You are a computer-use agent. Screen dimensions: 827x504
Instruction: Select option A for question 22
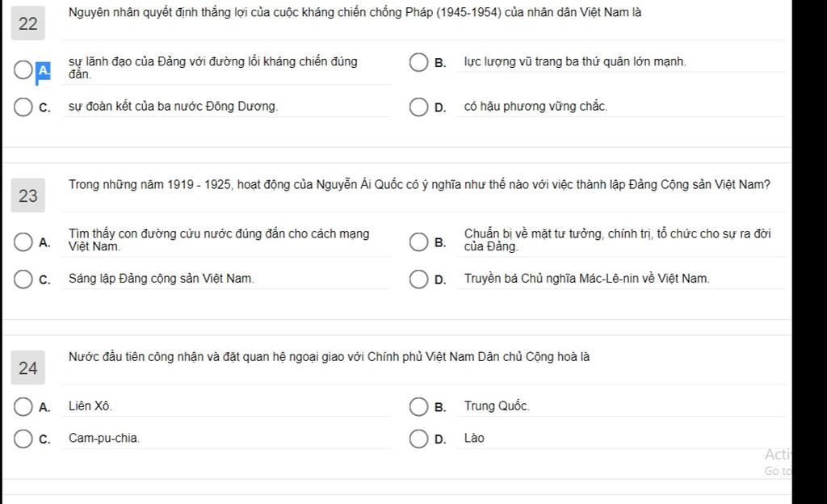click(x=23, y=69)
